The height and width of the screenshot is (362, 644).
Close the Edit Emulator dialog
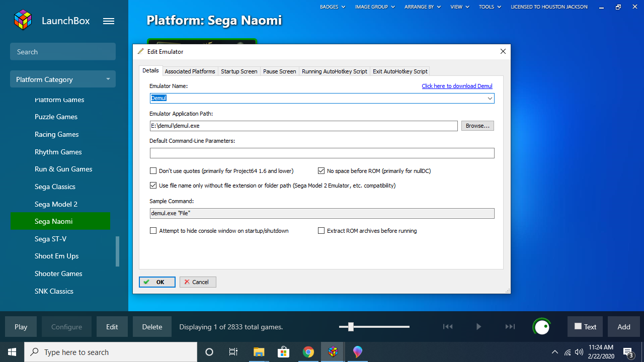[503, 51]
